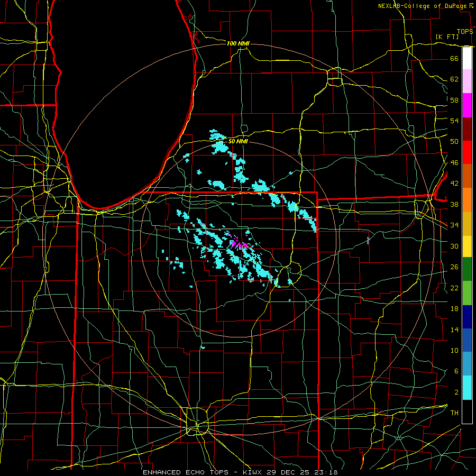Image resolution: width=476 pixels, height=476 pixels.
Task: Click the gold legend swatch
Action: 467,224
